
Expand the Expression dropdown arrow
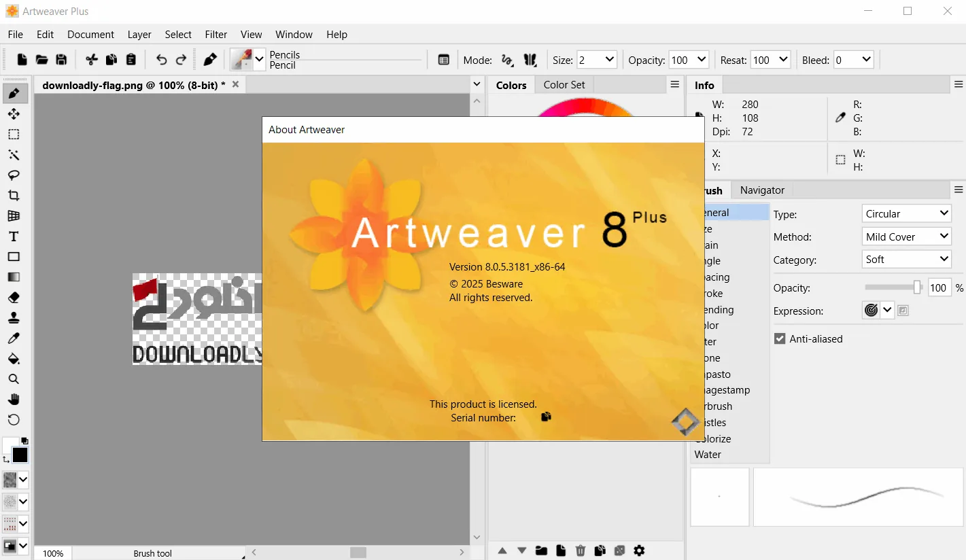click(x=887, y=311)
